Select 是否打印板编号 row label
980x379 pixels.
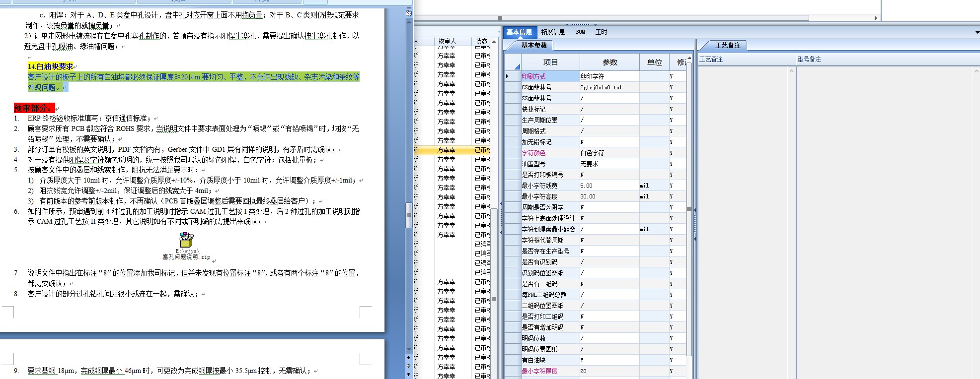[x=550, y=175]
